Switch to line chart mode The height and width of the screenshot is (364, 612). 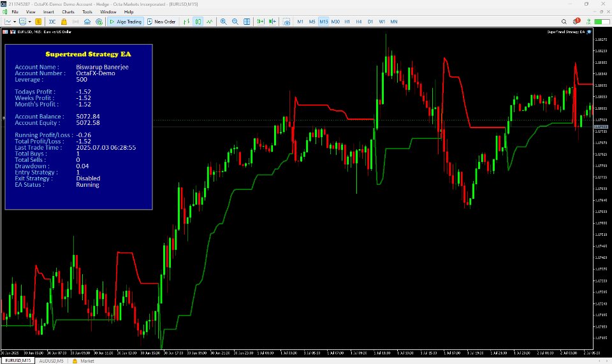click(210, 22)
